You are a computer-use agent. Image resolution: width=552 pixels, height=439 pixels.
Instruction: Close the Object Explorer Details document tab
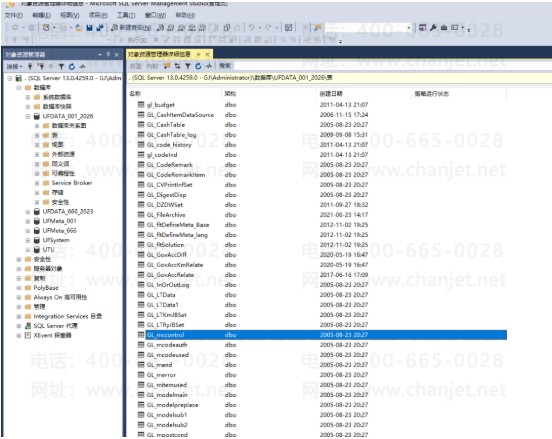(207, 54)
